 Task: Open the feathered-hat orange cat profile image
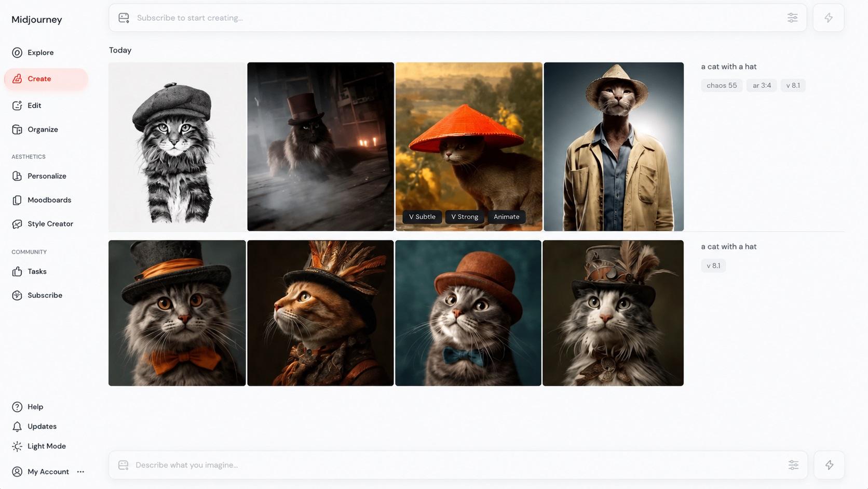point(320,313)
